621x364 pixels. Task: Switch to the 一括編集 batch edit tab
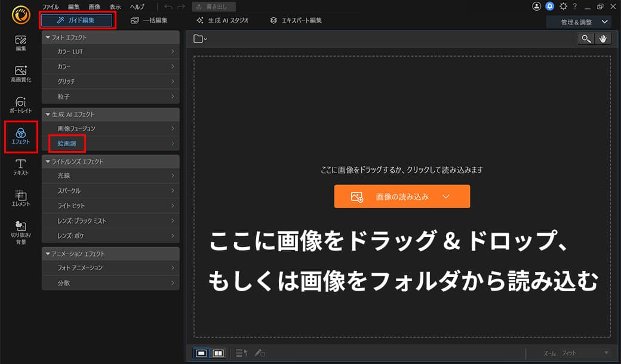point(149,20)
